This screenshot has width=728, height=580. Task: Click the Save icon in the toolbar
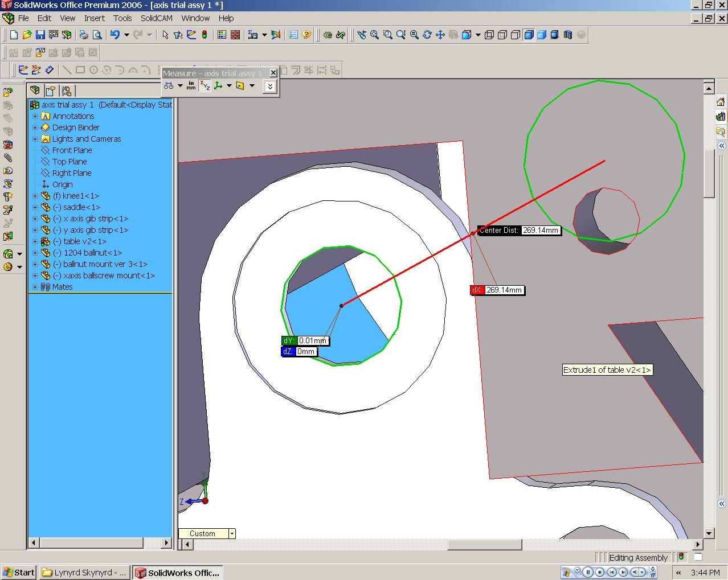pos(40,35)
